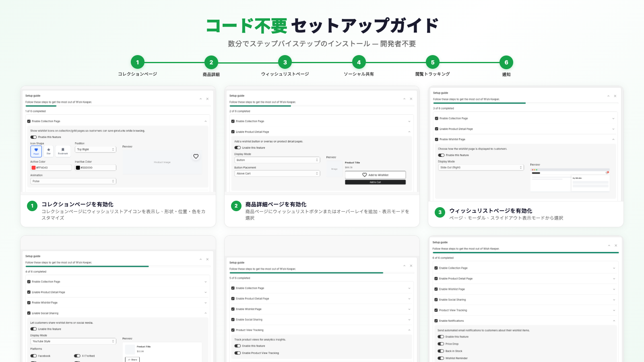Select the Bookmark icon shape option
The width and height of the screenshot is (644, 362).
(x=62, y=151)
